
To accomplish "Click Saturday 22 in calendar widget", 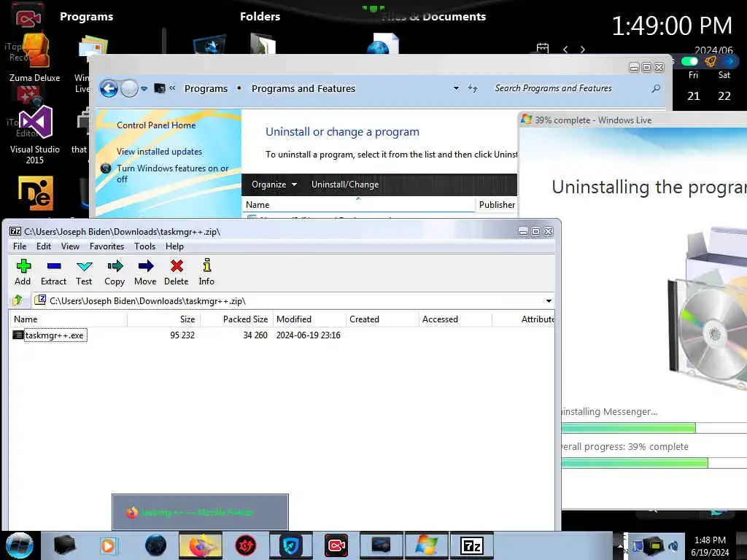I will coord(724,96).
